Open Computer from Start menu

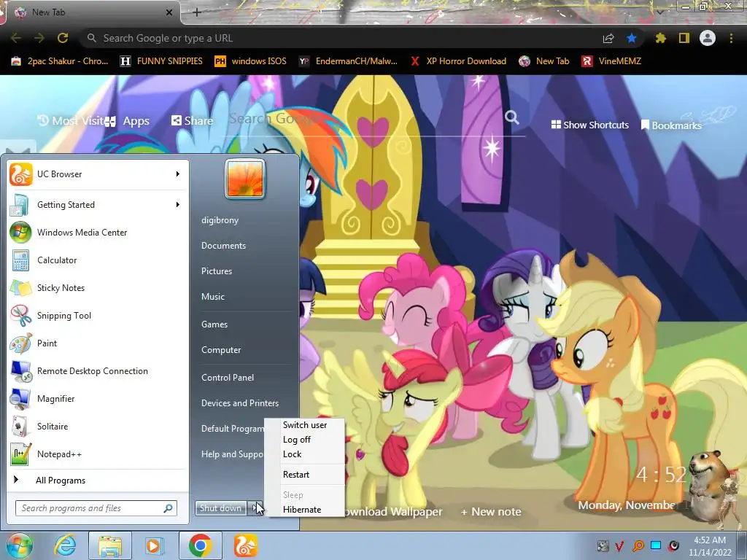coord(221,350)
